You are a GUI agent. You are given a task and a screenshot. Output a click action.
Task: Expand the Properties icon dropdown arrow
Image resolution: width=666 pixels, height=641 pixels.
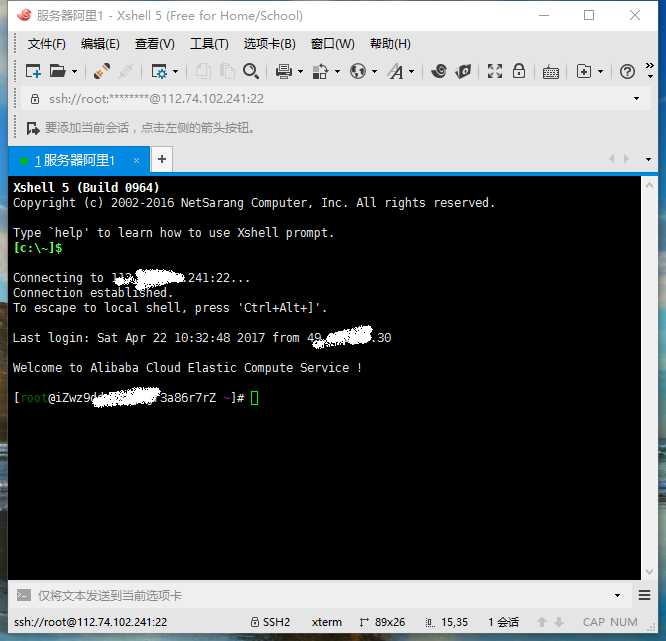coord(175,71)
